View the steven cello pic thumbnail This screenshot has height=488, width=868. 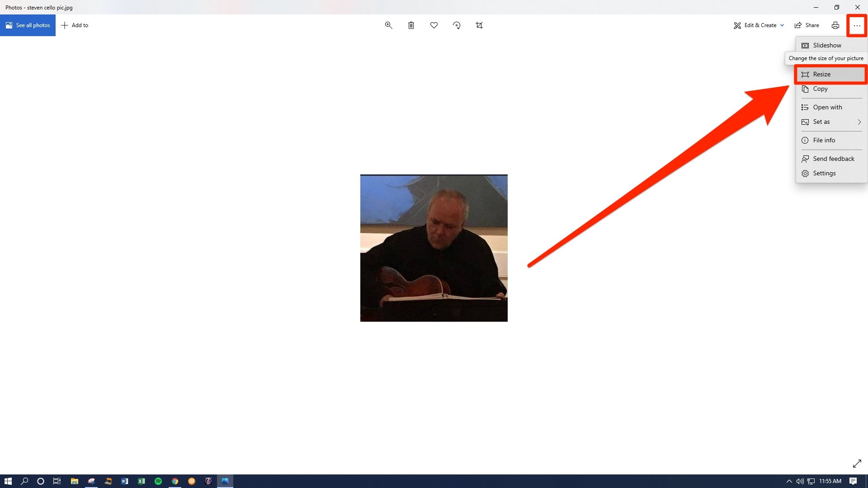[x=434, y=248]
